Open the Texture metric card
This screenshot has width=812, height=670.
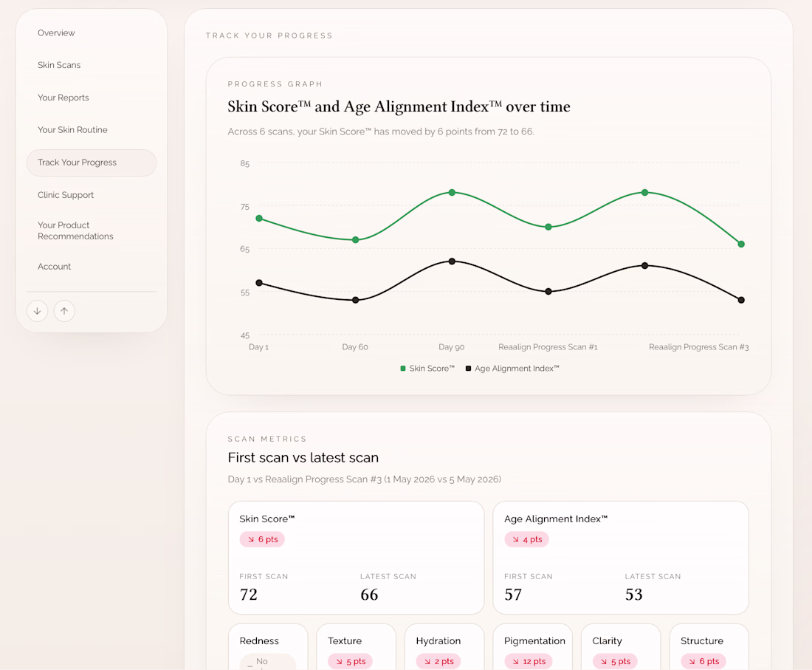click(357, 646)
